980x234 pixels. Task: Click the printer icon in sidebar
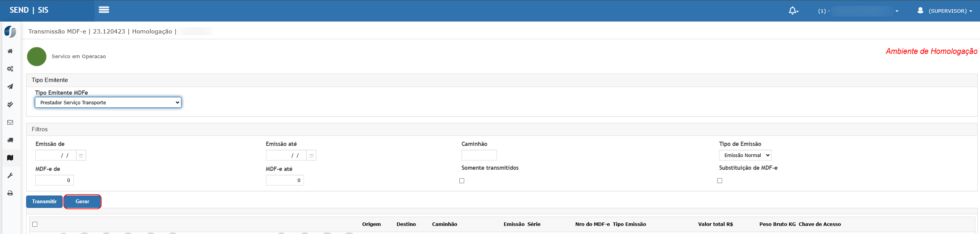(10, 193)
